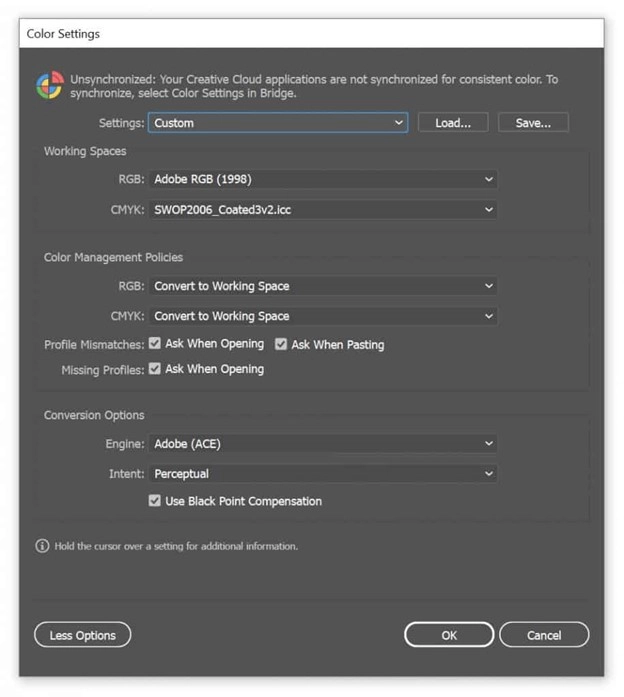
Task: Click the Settings label
Action: tap(121, 123)
